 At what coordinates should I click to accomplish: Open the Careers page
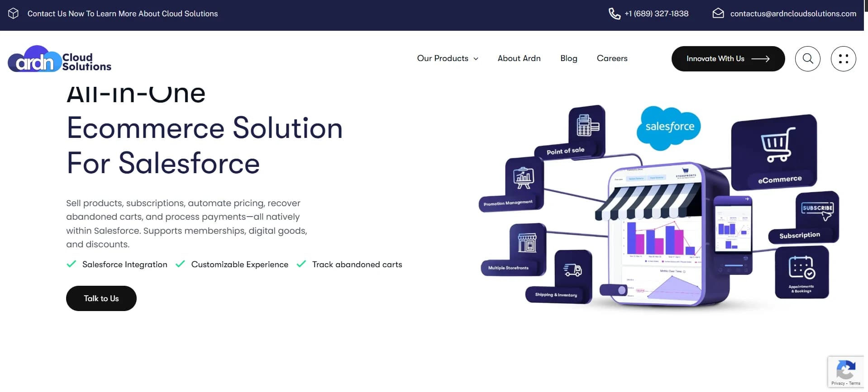612,58
